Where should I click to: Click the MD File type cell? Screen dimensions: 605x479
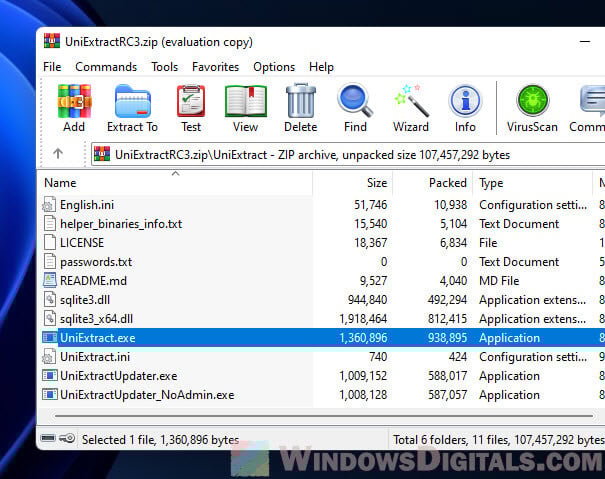point(499,281)
